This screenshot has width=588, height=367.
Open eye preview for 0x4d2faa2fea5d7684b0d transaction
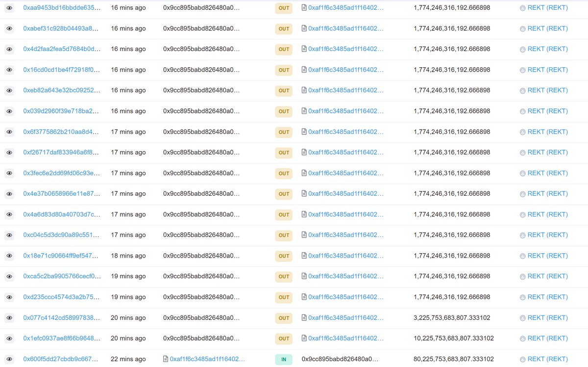9,49
